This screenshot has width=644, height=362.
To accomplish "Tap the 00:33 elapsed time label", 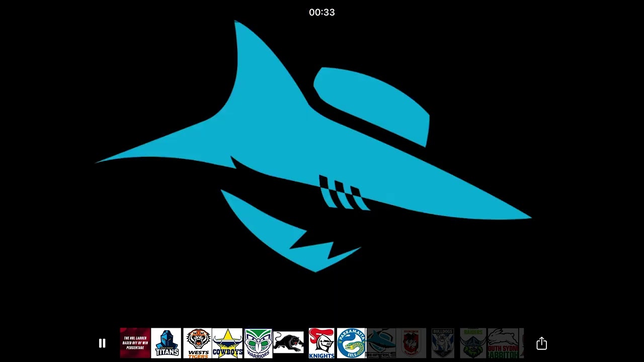I will (322, 12).
